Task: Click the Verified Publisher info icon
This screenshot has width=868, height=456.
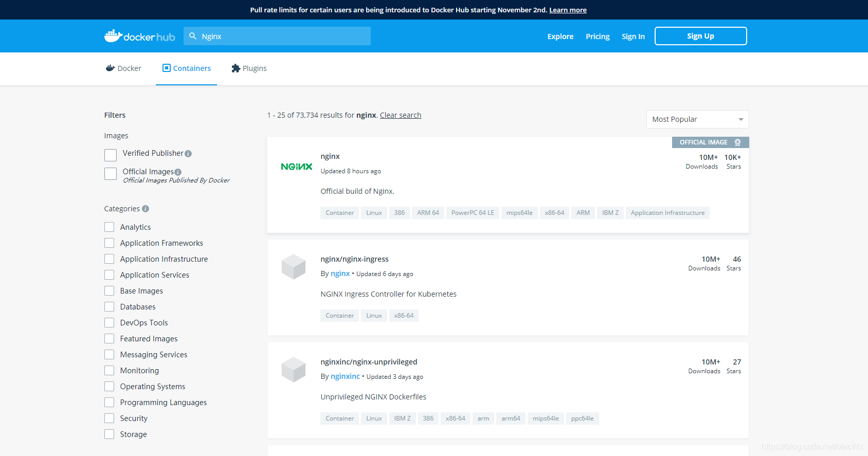Action: 188,154
